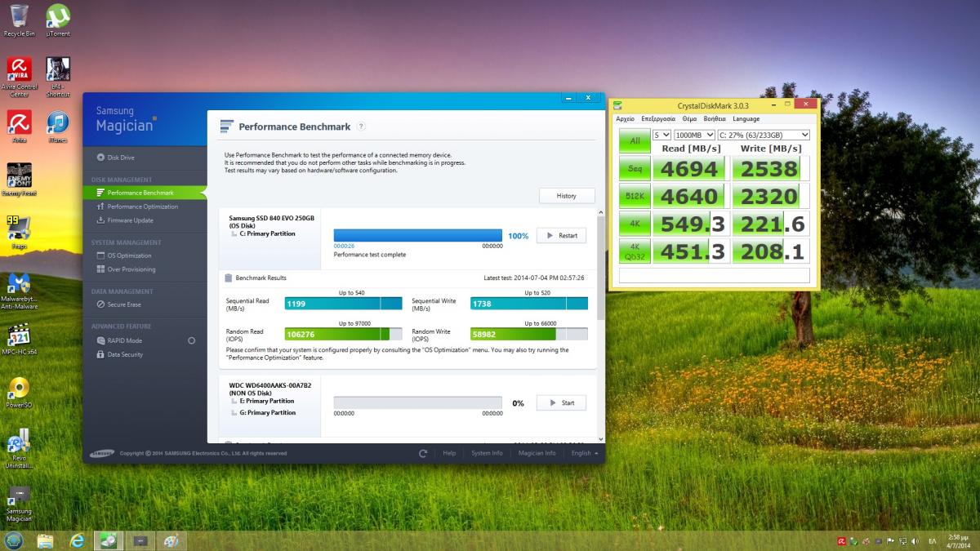Open the test count dropdown showing 5
The image size is (980, 551).
[661, 135]
